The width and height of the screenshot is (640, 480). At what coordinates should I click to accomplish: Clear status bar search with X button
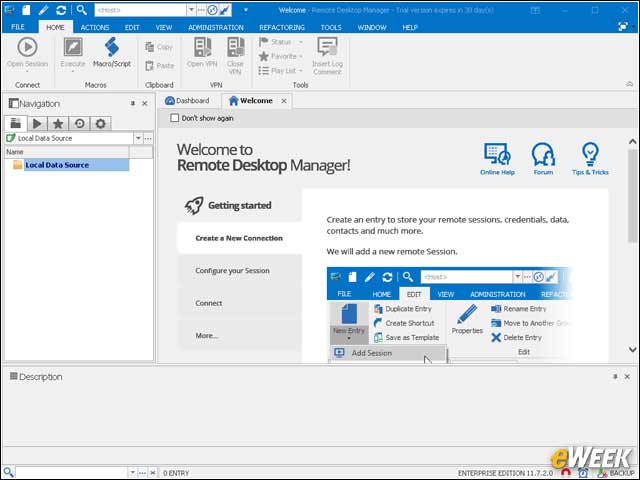point(153,473)
